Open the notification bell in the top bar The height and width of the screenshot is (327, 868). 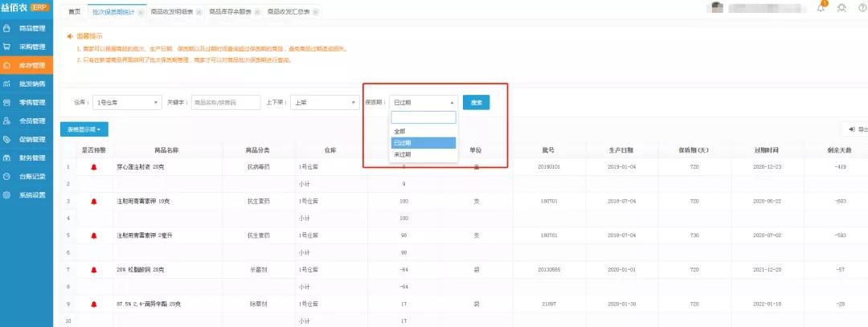pyautogui.click(x=821, y=9)
